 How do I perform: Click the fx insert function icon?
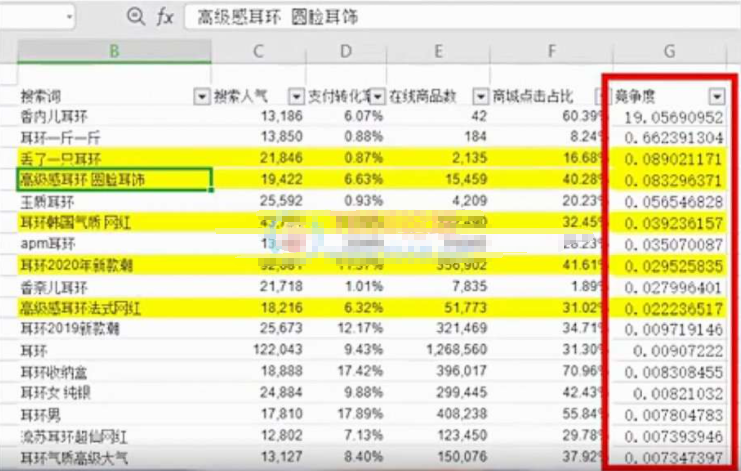click(166, 17)
